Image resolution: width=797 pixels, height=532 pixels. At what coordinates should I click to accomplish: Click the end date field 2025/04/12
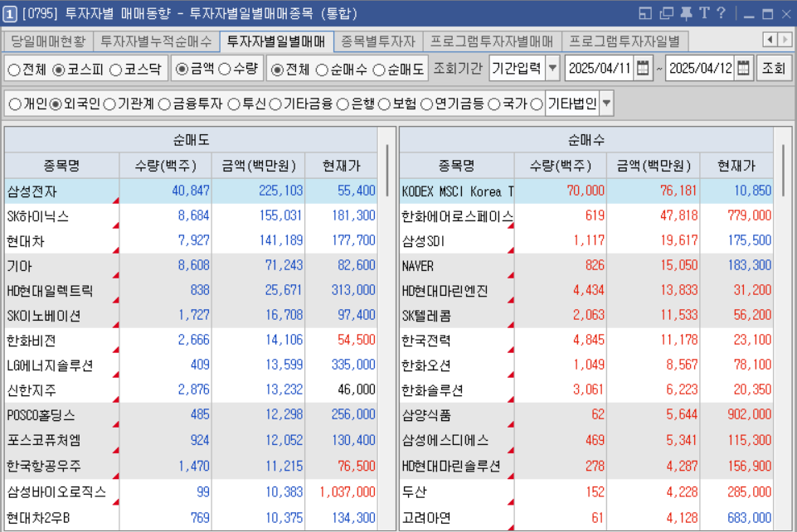[701, 68]
